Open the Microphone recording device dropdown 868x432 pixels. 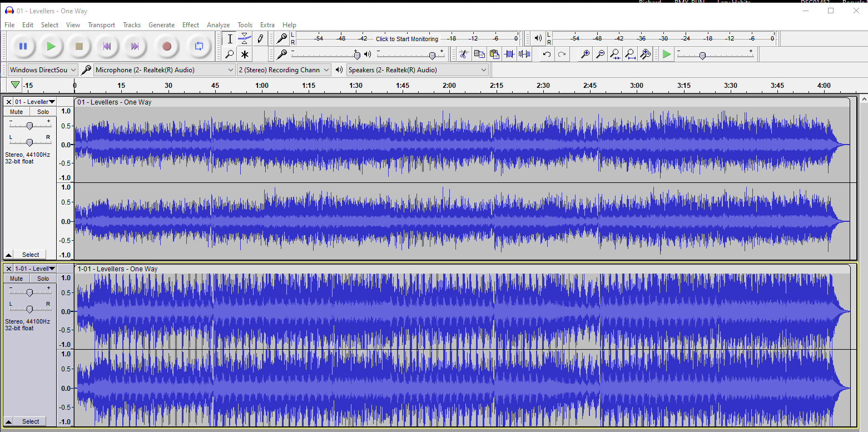pyautogui.click(x=164, y=70)
